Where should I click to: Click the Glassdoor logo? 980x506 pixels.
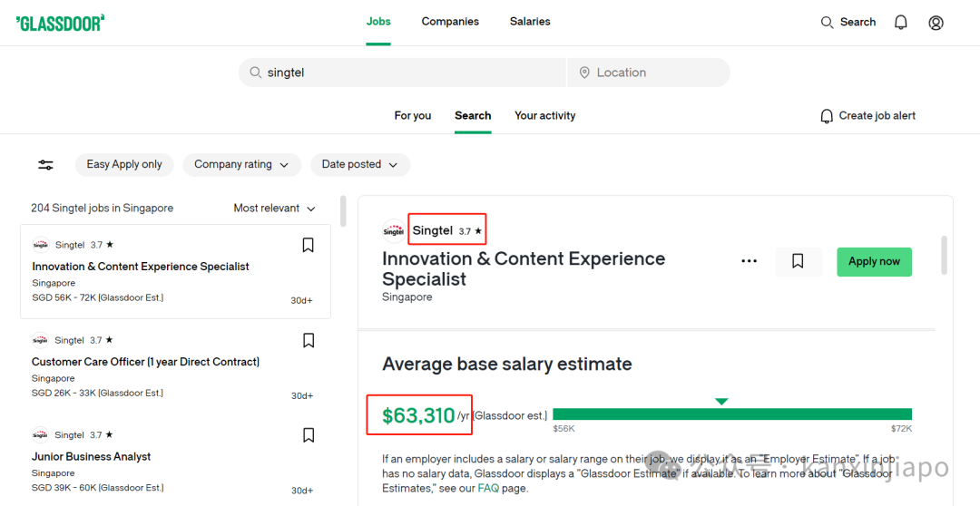click(60, 23)
